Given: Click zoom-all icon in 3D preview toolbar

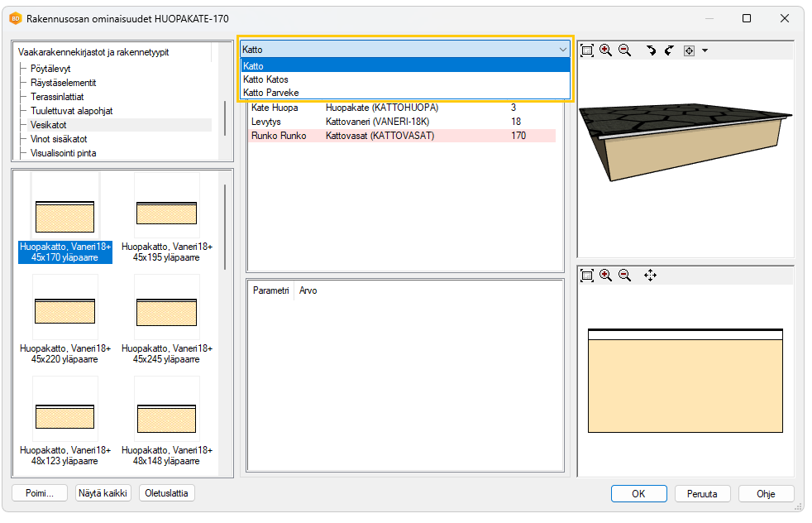Looking at the screenshot, I should pos(587,50).
